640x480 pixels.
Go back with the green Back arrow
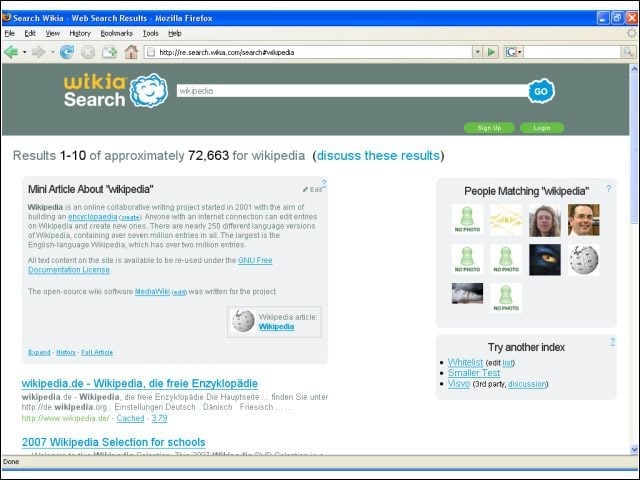(x=11, y=52)
